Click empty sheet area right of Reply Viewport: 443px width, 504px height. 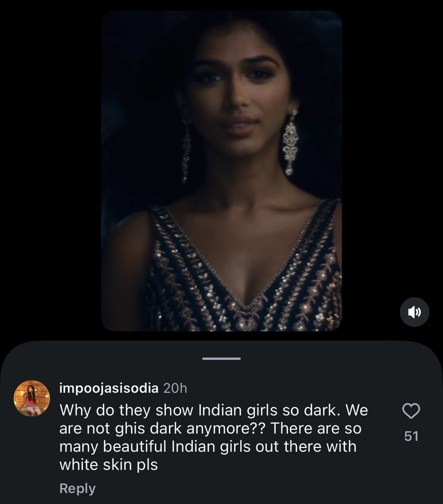pos(257,488)
